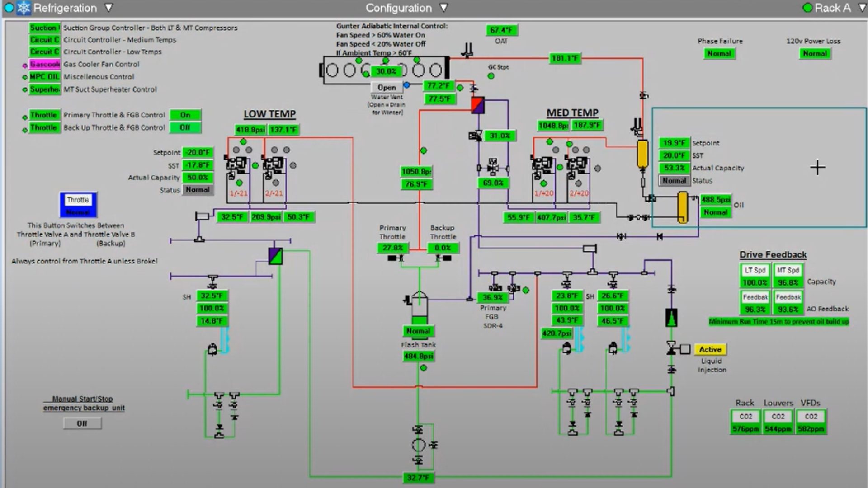Click the Primary Throttle valve icon

(x=395, y=258)
